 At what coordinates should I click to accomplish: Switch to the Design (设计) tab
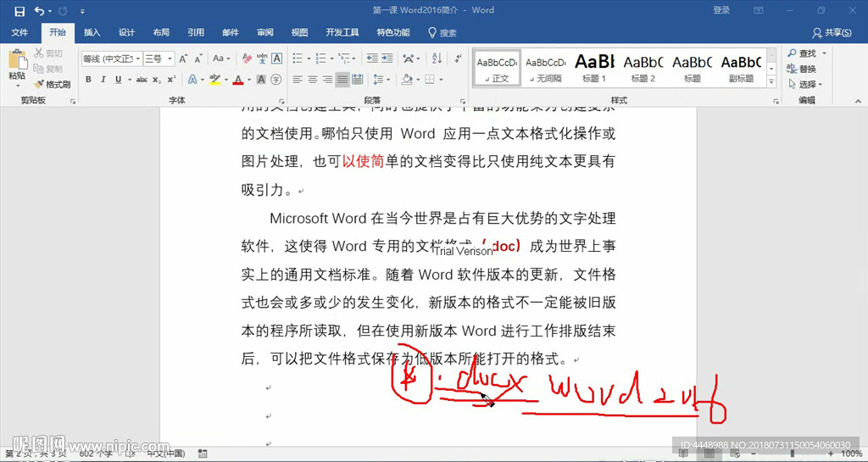click(127, 33)
